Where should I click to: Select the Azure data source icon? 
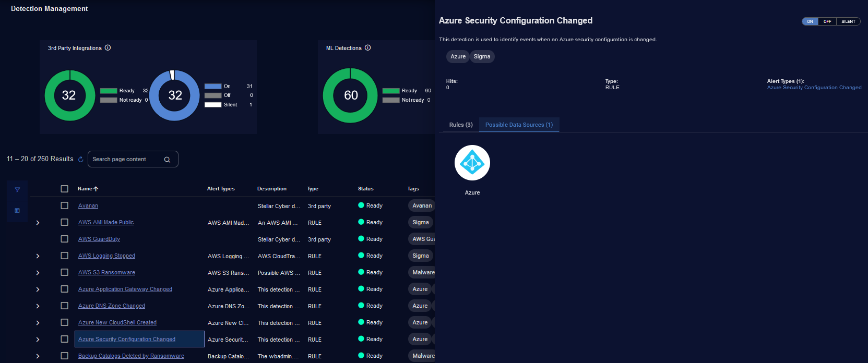pyautogui.click(x=472, y=163)
